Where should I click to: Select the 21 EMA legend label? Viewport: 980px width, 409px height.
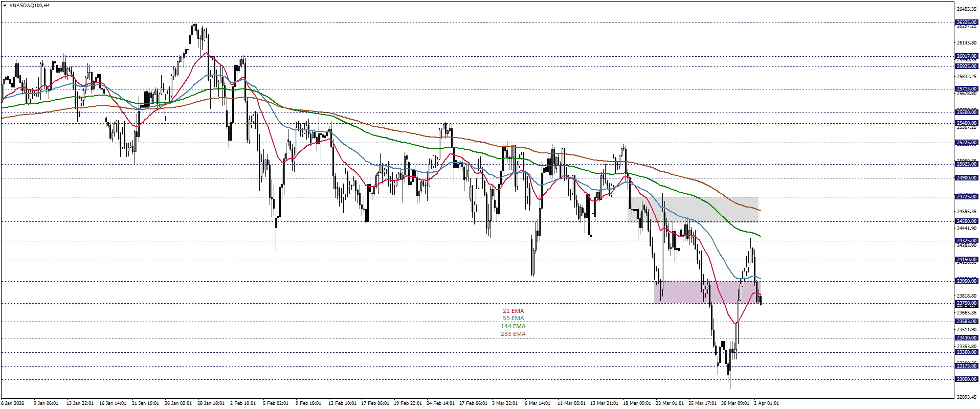coord(513,311)
